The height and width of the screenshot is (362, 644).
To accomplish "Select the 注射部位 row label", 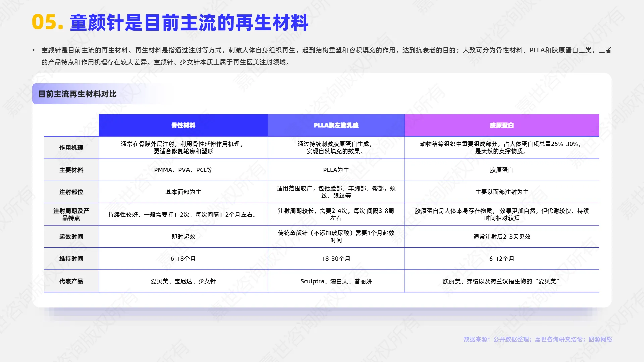I will coord(71,192).
